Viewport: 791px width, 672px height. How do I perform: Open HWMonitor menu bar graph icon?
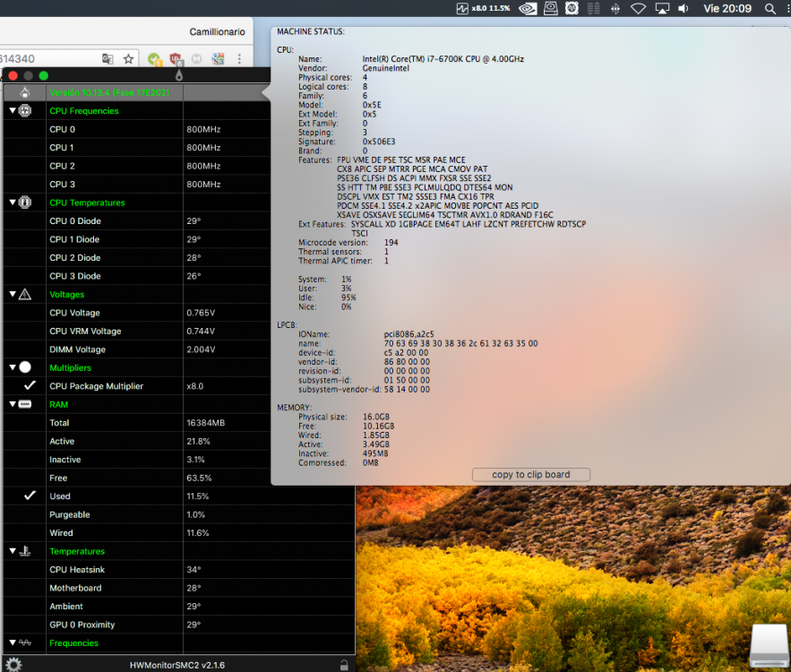click(x=462, y=9)
